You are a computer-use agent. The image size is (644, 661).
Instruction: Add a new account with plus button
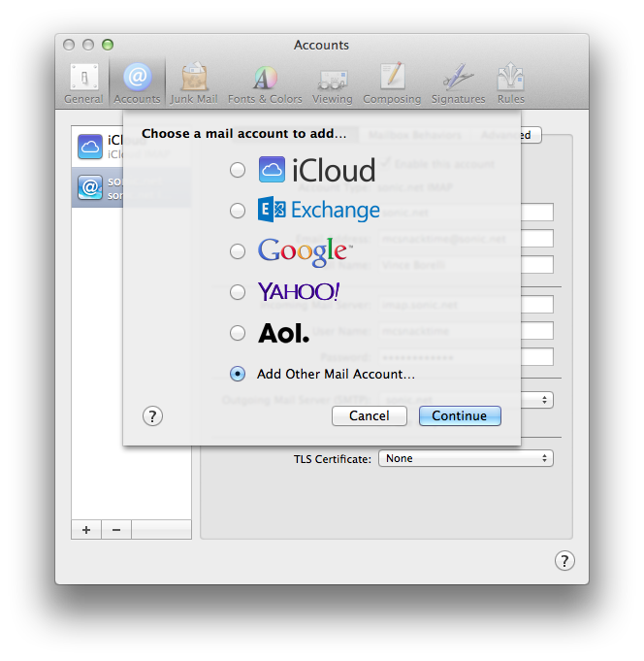pos(86,530)
